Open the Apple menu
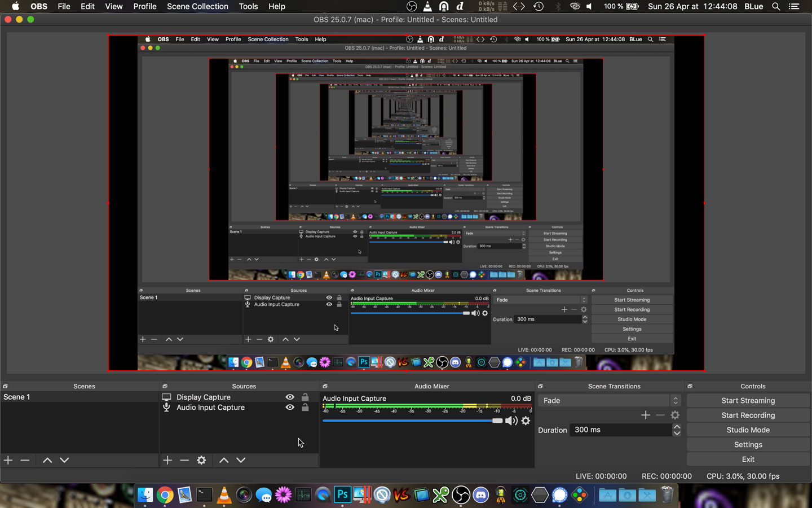 pyautogui.click(x=15, y=6)
